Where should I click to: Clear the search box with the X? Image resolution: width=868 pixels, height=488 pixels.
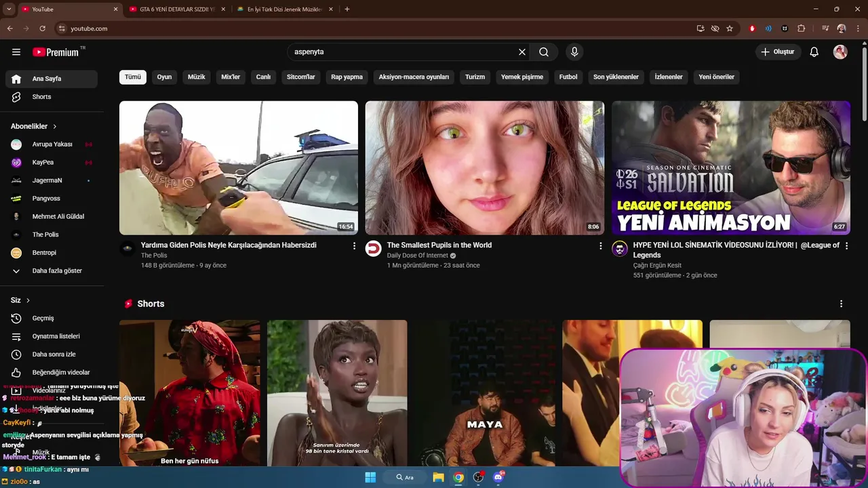coord(522,52)
